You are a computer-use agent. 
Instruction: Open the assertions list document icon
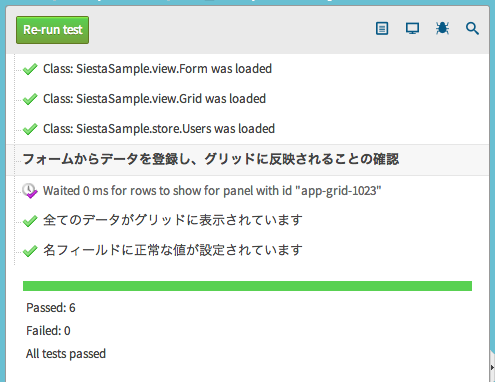(x=382, y=29)
